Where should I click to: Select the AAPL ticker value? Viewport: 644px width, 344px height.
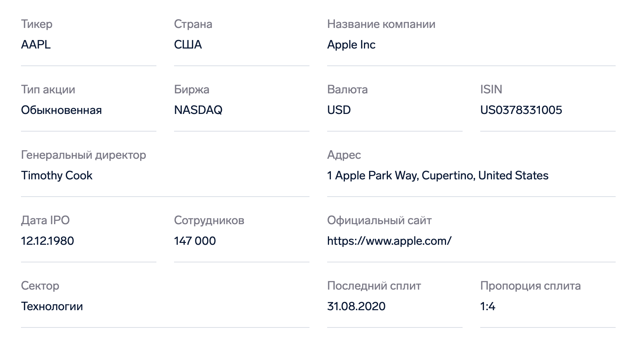tap(36, 44)
